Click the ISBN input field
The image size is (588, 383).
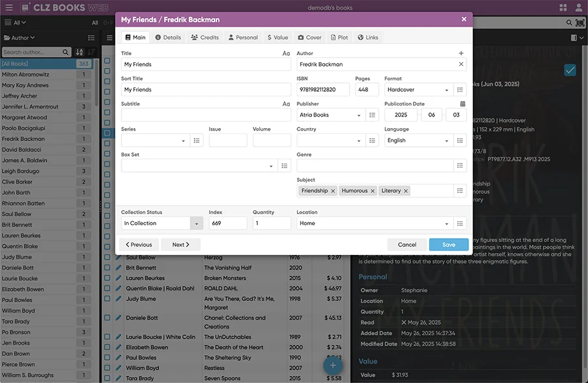[x=323, y=90]
